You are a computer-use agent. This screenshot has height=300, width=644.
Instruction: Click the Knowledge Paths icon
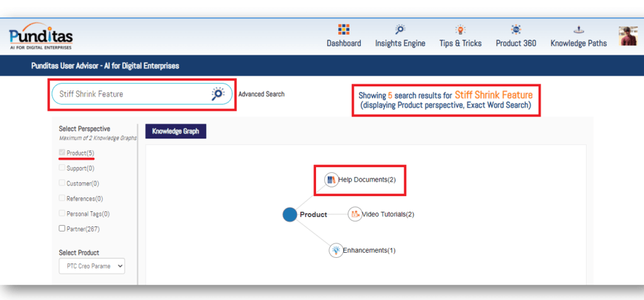578,29
